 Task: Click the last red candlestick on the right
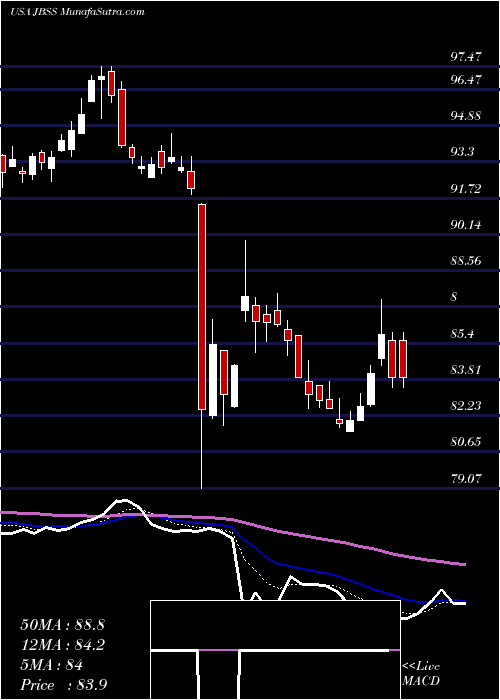click(403, 359)
